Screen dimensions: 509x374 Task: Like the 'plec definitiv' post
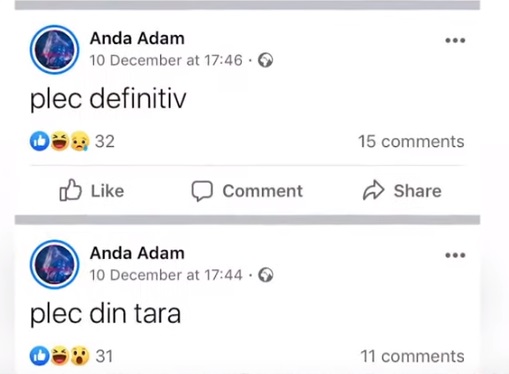[92, 191]
